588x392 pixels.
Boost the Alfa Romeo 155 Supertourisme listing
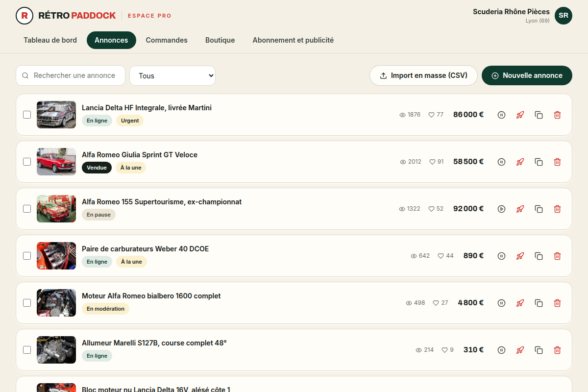(x=520, y=209)
